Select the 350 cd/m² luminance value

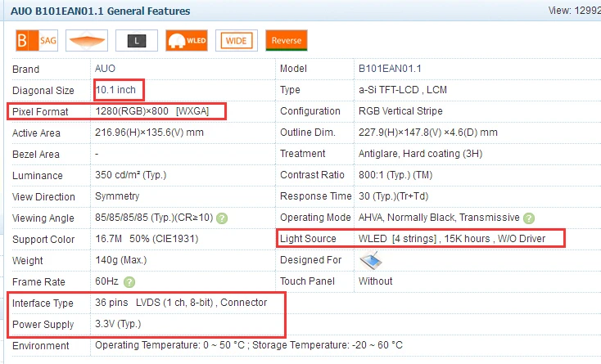(x=131, y=175)
